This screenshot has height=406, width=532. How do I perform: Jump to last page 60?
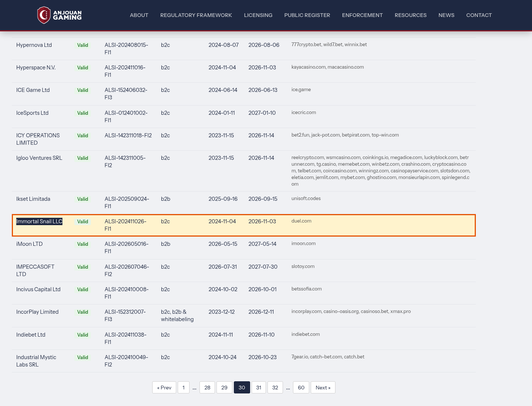pos(301,388)
